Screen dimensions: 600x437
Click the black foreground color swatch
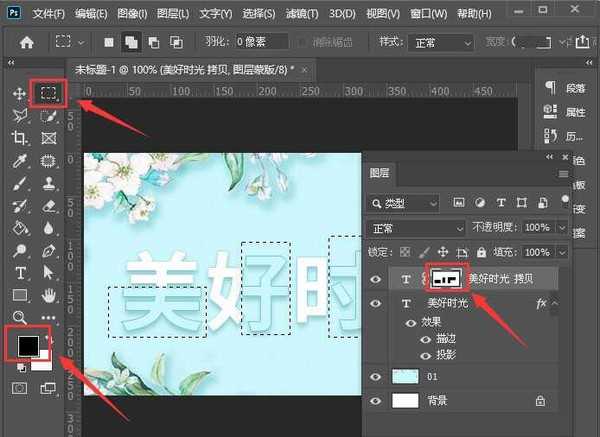pyautogui.click(x=28, y=346)
